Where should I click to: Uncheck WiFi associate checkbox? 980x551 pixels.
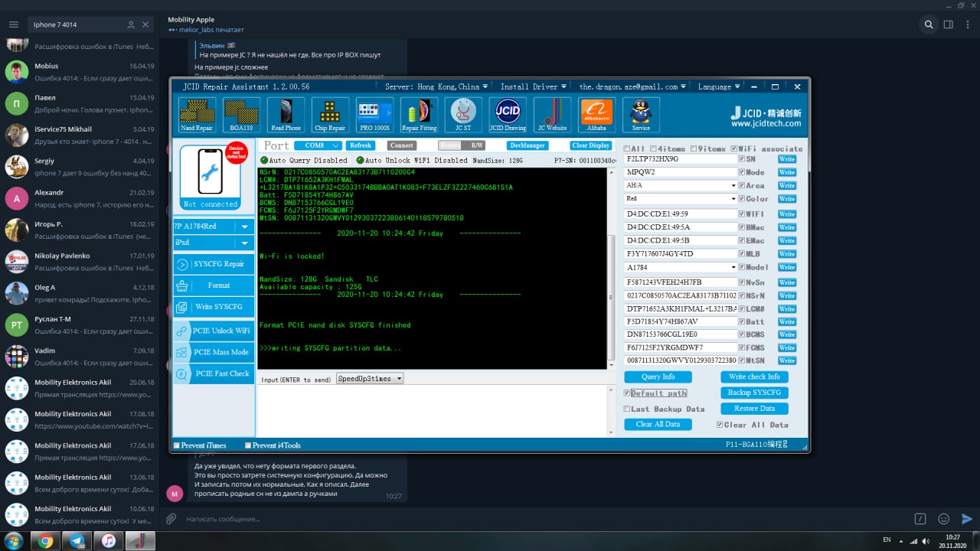pos(734,148)
